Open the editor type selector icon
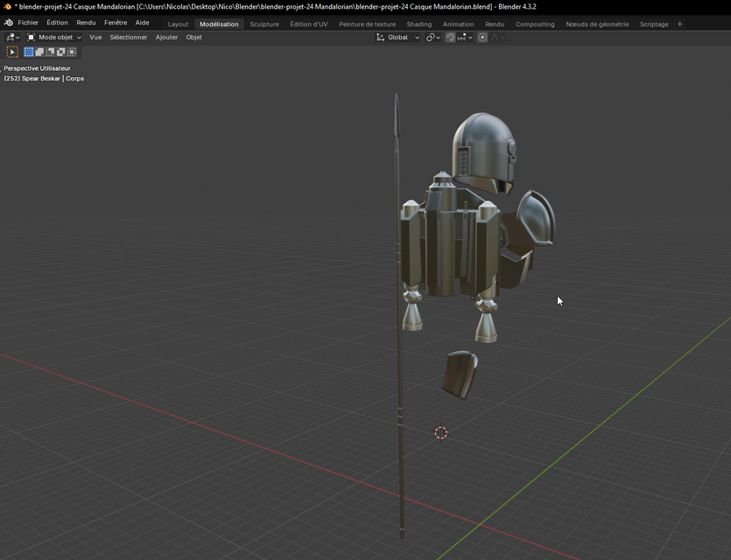 pos(11,37)
